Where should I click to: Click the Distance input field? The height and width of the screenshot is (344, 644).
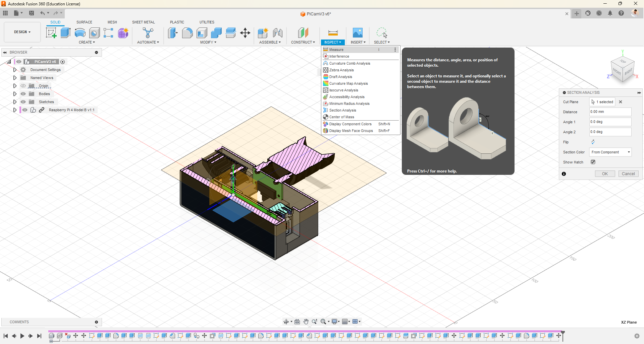point(610,112)
